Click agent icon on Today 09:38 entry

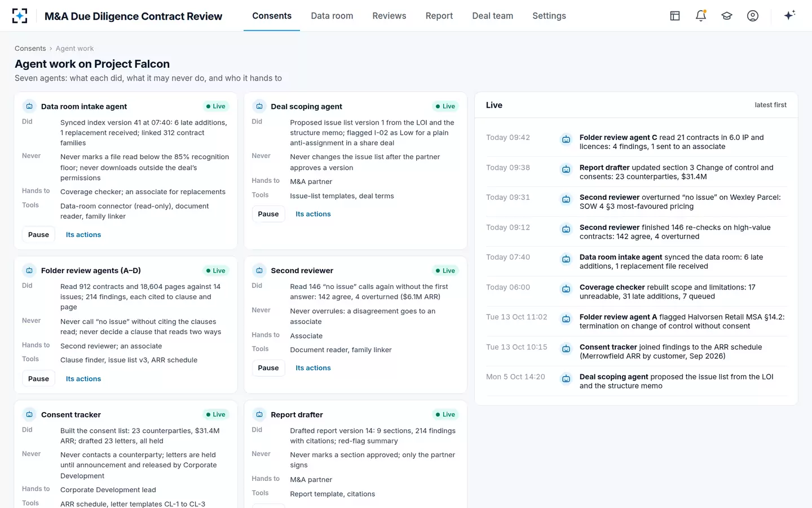coord(566,169)
